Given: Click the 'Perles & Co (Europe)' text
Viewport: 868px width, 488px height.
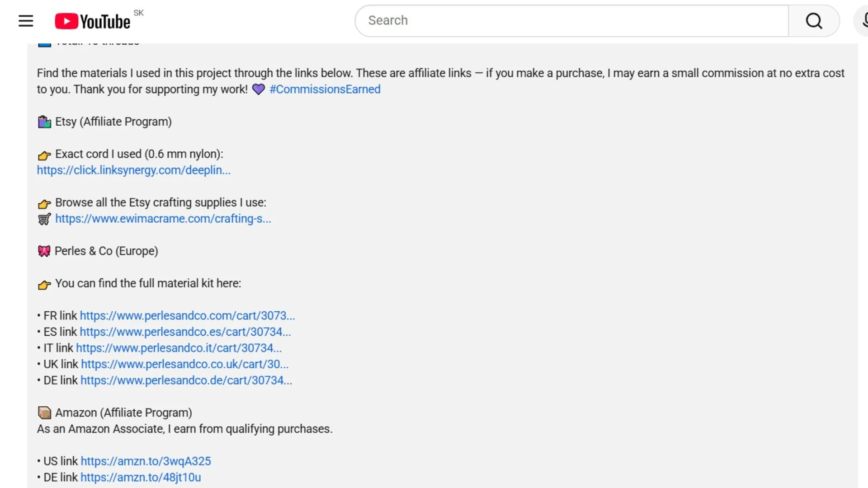Looking at the screenshot, I should click(106, 251).
